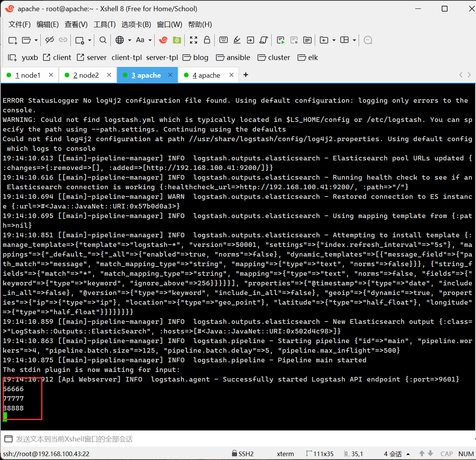476x460 pixels.
Task: Expand the Aa font dropdown arrow
Action: [x=150, y=40]
